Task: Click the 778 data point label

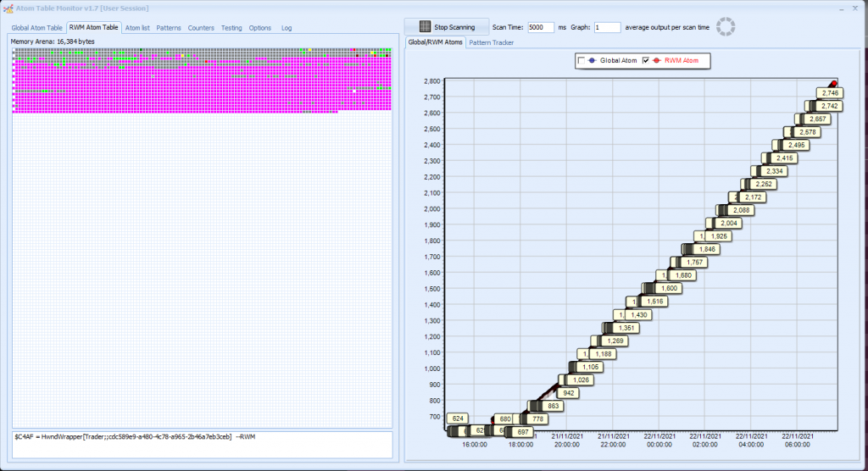Action: point(537,419)
